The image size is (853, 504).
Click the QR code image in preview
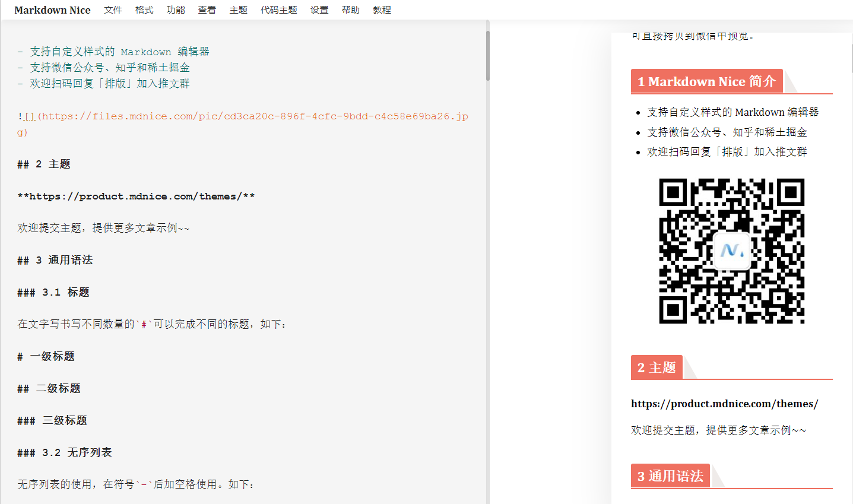pyautogui.click(x=732, y=251)
